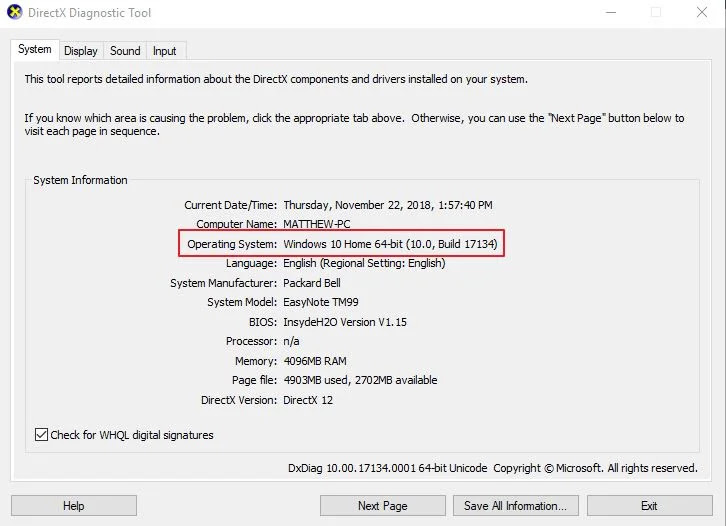The height and width of the screenshot is (526, 726).
Task: Go to Next Page
Action: [x=382, y=506]
